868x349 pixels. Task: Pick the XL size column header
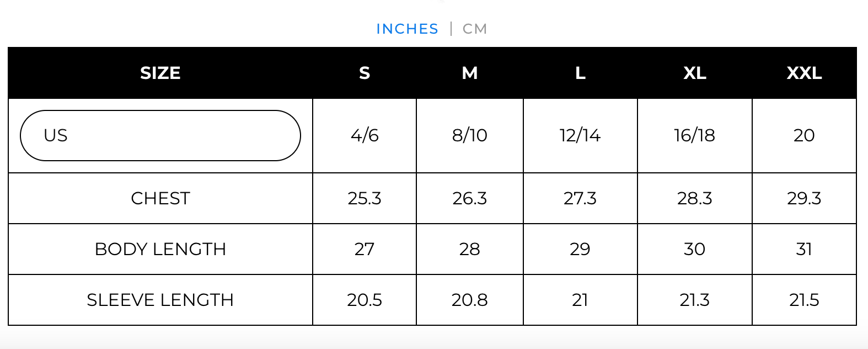pyautogui.click(x=694, y=73)
